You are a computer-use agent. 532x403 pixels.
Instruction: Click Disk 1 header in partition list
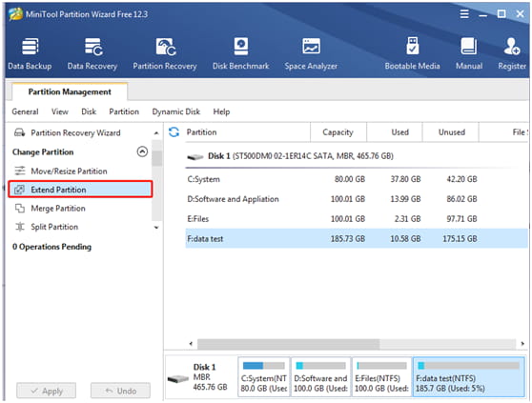[300, 156]
